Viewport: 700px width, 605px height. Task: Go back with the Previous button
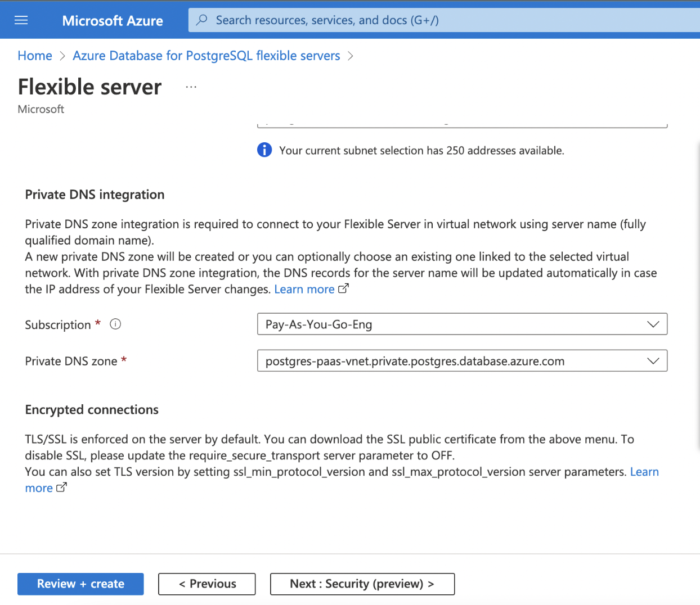click(x=207, y=584)
